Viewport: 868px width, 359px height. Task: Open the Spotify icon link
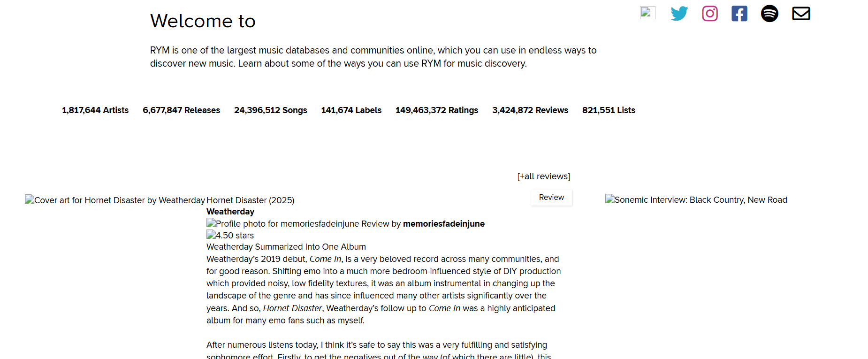(x=769, y=14)
